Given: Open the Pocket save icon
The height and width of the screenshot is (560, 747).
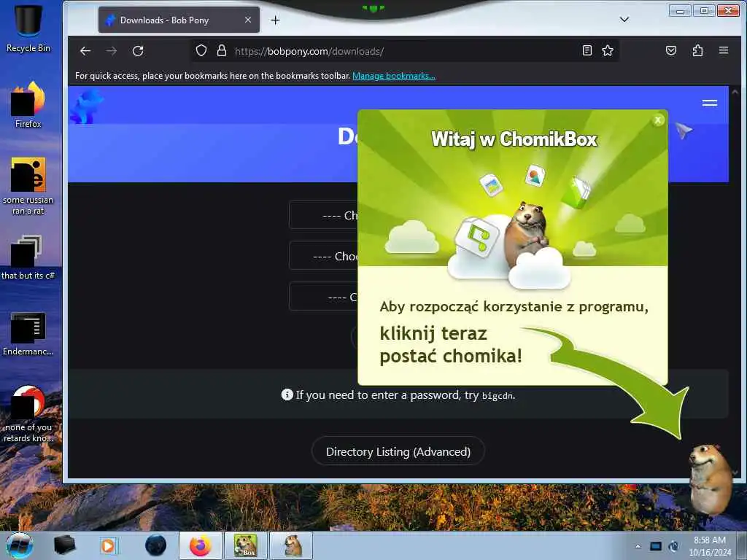Looking at the screenshot, I should pyautogui.click(x=671, y=50).
